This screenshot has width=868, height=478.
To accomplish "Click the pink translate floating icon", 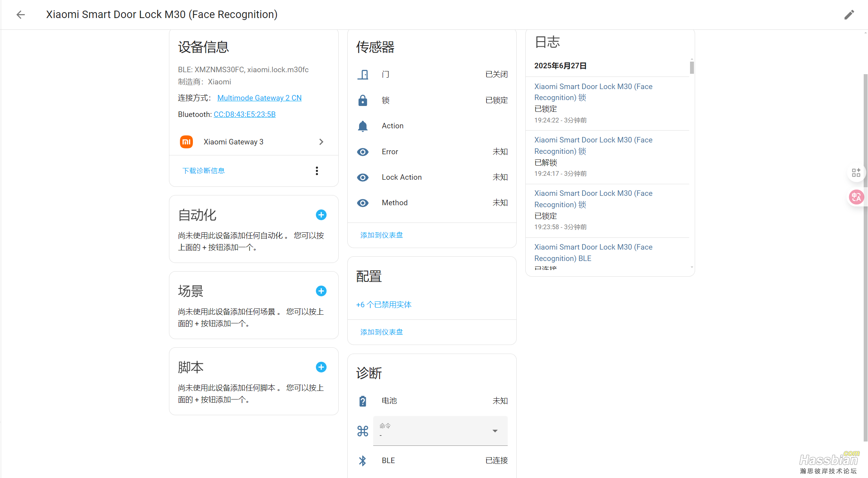I will click(856, 197).
